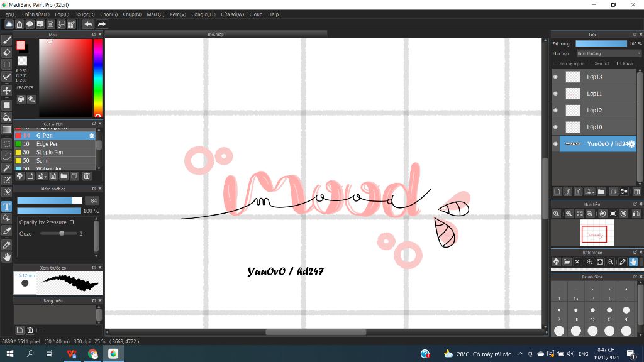Viewport: 644px width, 362px height.
Task: Select the Stipple Pen brush
Action: [55, 152]
